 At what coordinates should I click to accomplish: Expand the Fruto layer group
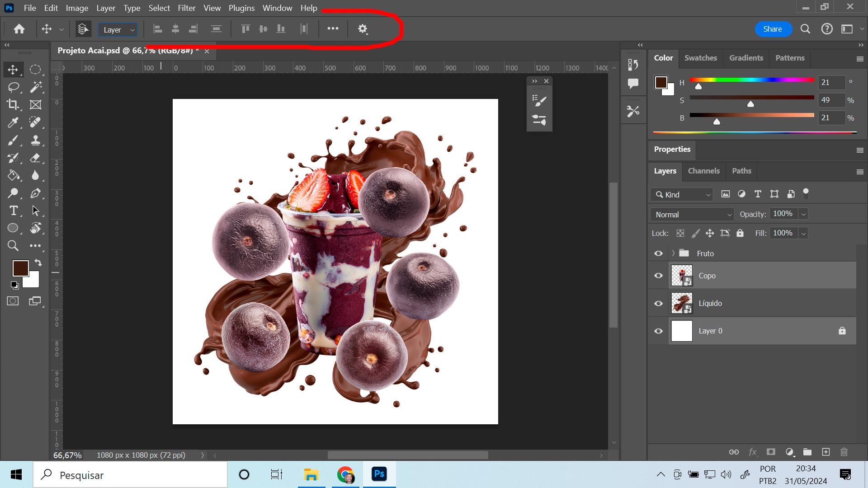pyautogui.click(x=672, y=253)
